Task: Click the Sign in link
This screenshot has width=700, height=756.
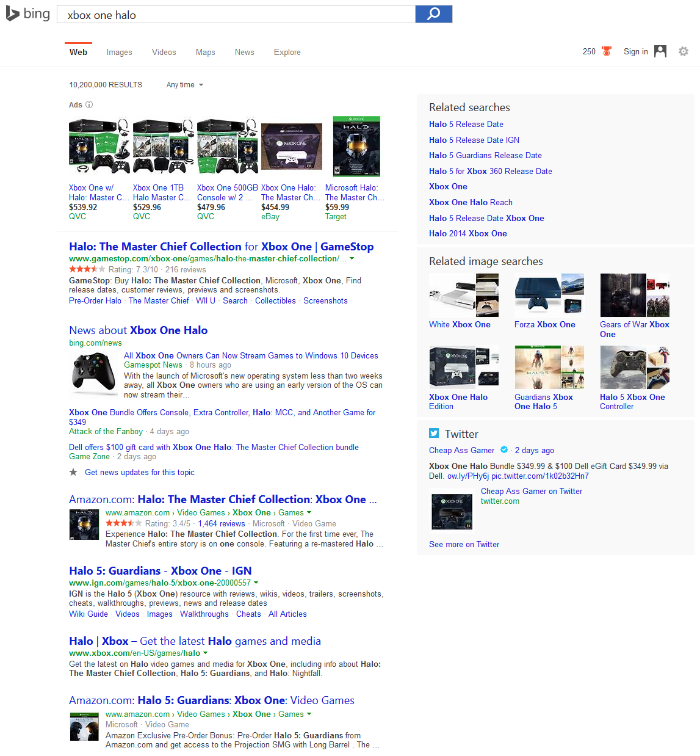Action: 635,52
